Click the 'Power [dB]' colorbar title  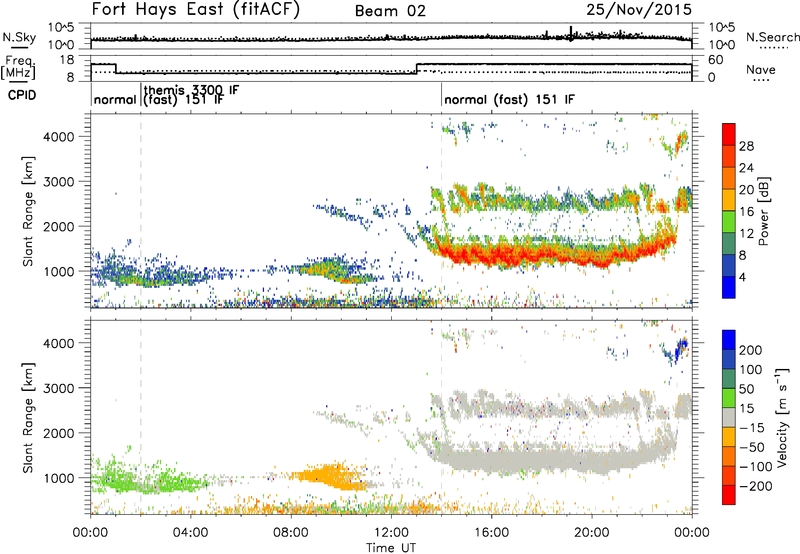tap(764, 211)
